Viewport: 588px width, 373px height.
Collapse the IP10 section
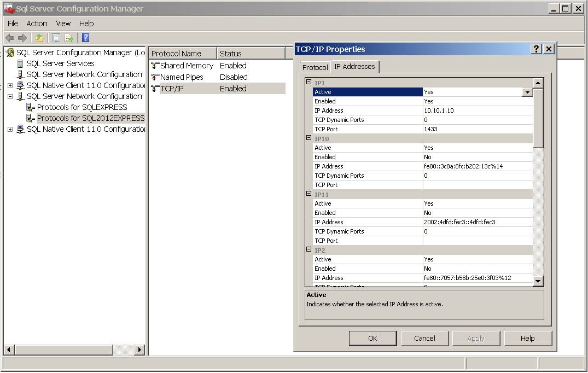308,138
